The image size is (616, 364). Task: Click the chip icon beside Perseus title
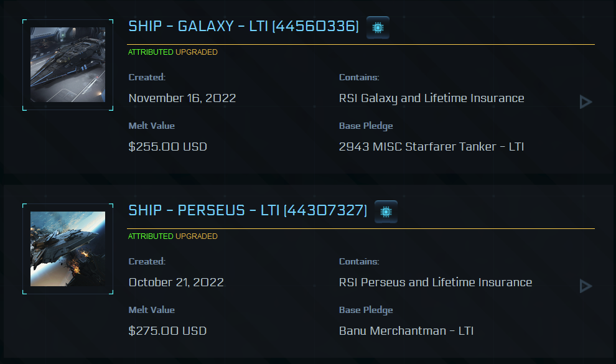coord(386,212)
